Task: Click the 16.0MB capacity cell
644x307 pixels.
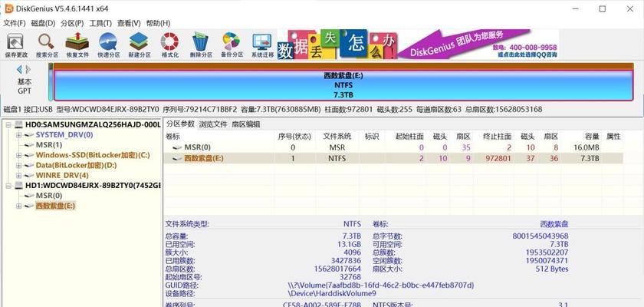Action: tap(586, 147)
